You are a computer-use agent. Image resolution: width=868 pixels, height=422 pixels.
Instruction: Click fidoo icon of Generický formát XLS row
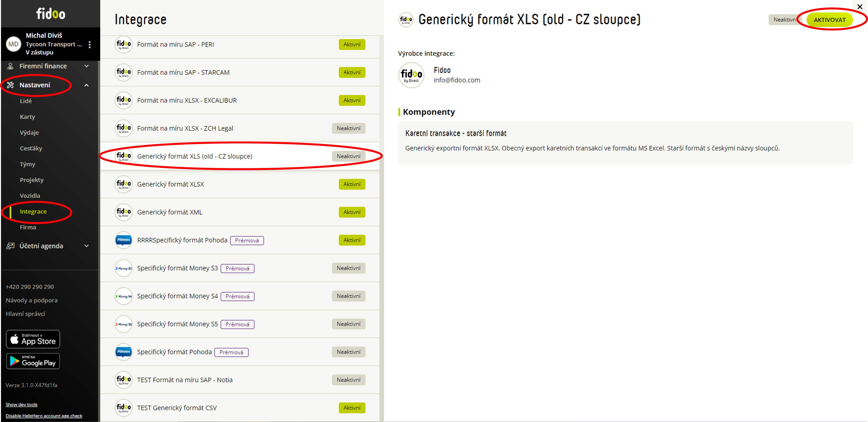[x=124, y=156]
